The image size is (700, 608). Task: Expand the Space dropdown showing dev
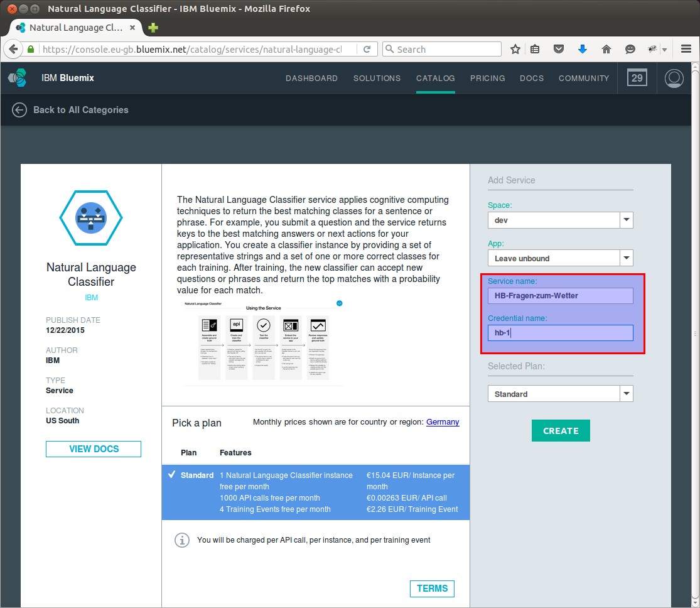(560, 220)
